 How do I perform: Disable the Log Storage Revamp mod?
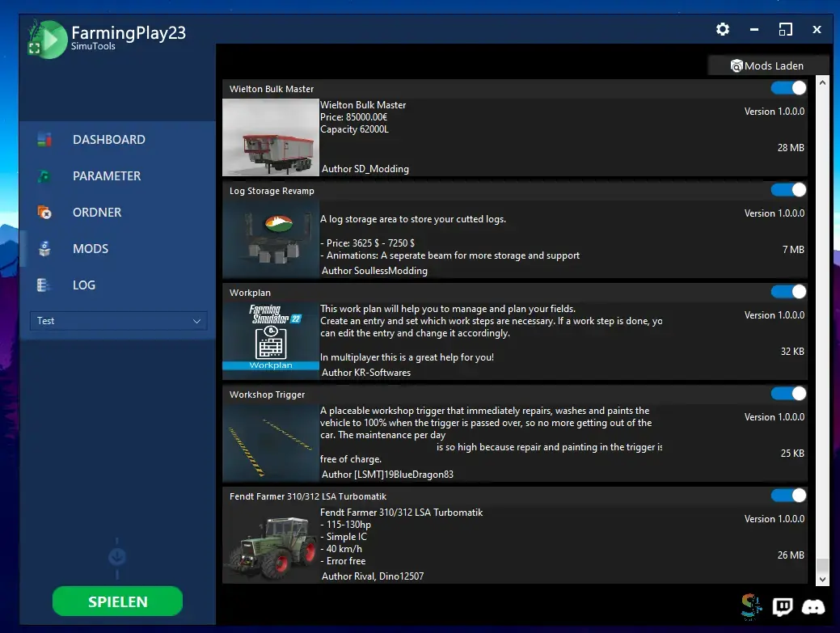click(788, 190)
